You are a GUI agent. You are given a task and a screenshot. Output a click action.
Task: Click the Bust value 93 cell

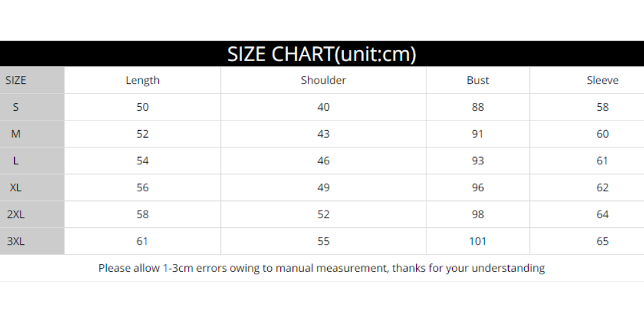tap(478, 161)
